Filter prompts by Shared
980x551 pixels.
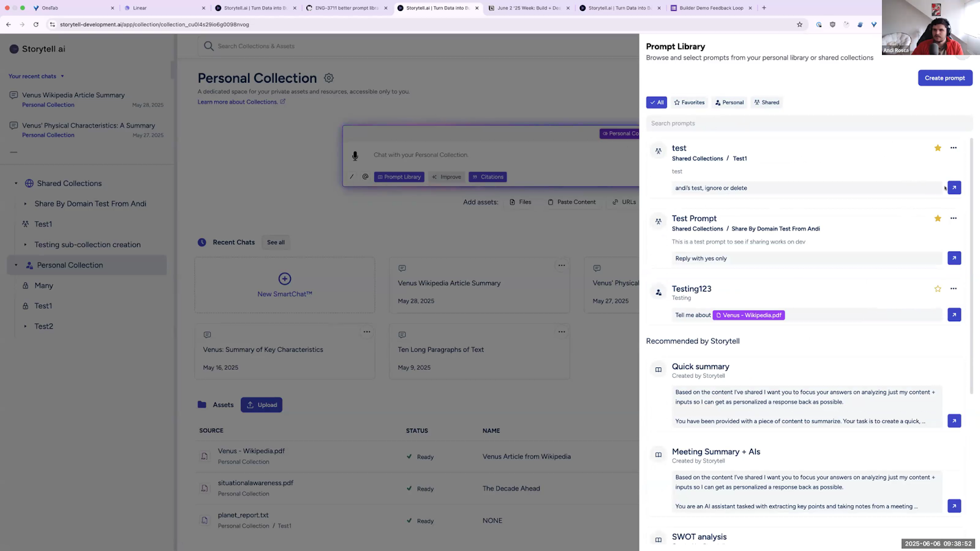pos(766,102)
